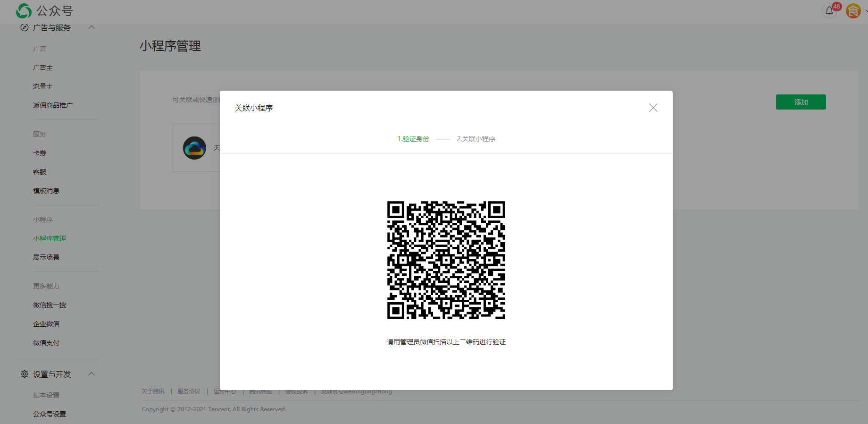Screen dimensions: 868x424
Task: Select step 2.关联小程序
Action: click(x=476, y=139)
